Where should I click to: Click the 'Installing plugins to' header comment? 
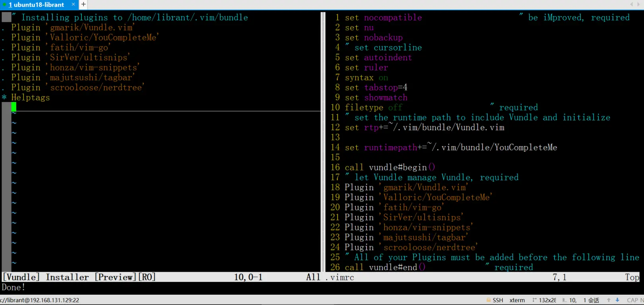(x=130, y=17)
